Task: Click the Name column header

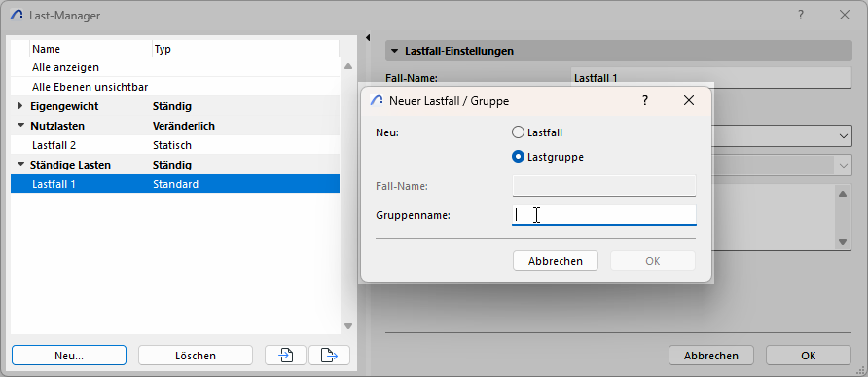Action: pos(90,49)
